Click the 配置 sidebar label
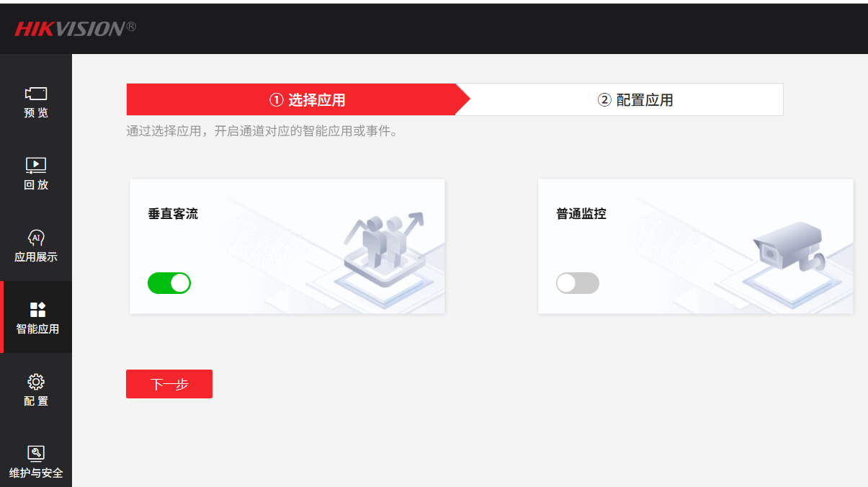This screenshot has height=487, width=868. pos(36,401)
